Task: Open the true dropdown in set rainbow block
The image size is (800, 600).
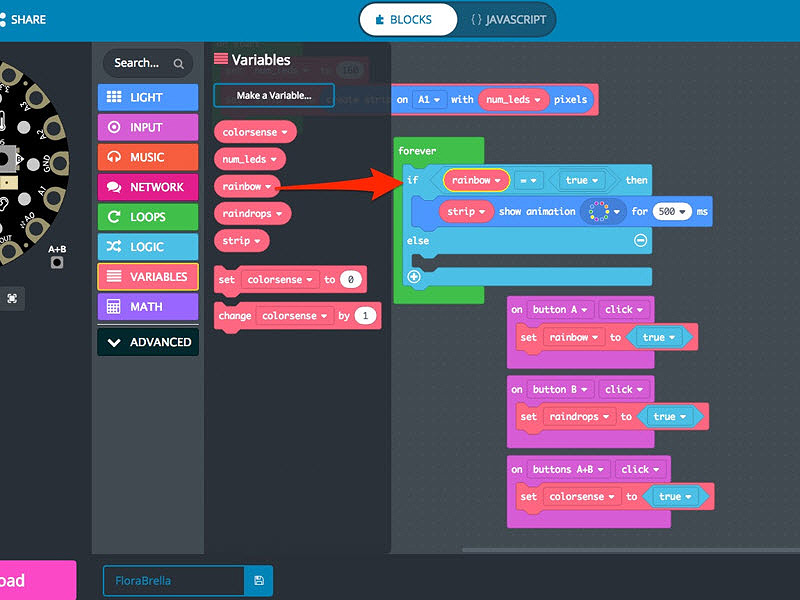Action: [x=660, y=337]
